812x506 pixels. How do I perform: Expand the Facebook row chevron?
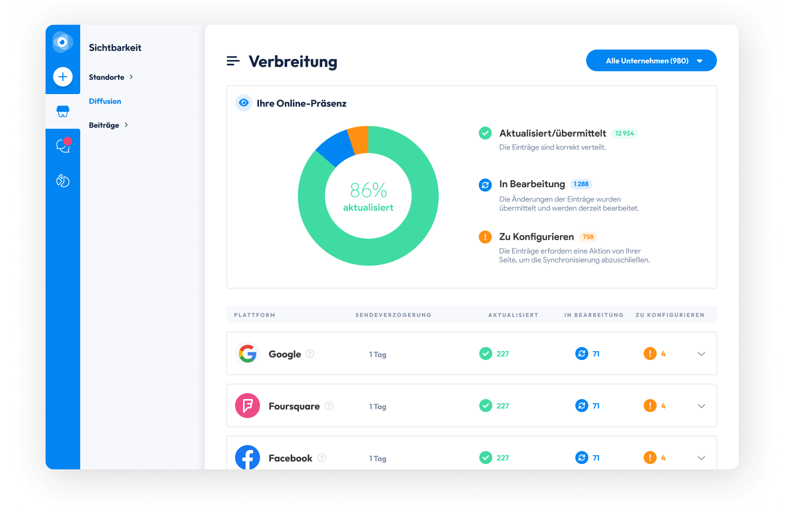point(701,457)
